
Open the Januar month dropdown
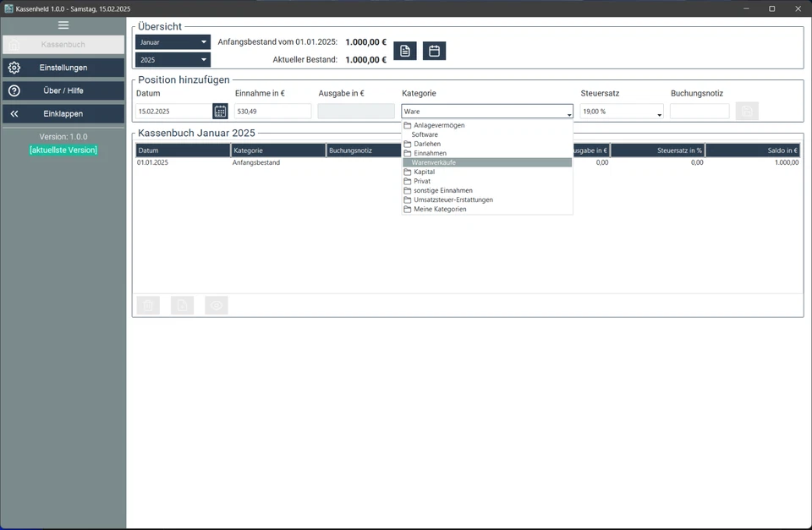[173, 42]
